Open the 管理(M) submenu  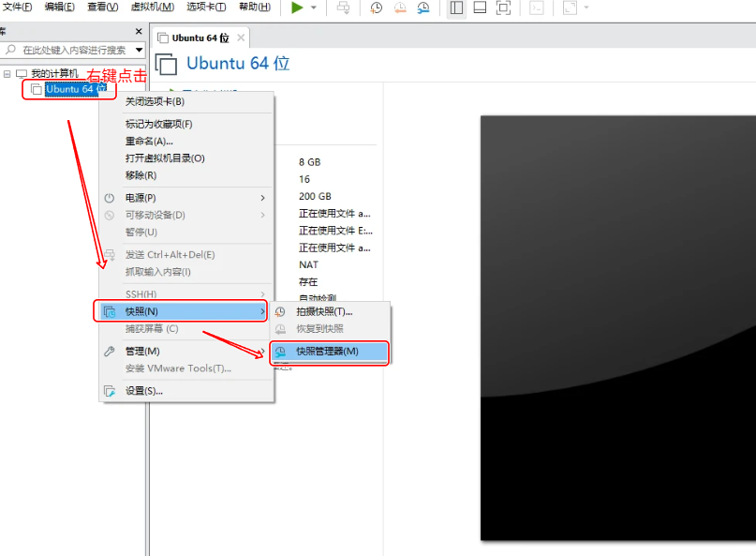(x=187, y=352)
